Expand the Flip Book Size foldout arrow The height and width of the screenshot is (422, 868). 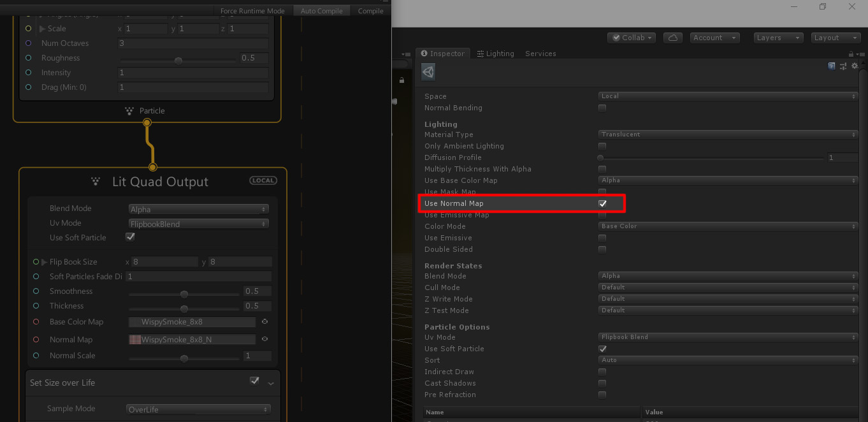pyautogui.click(x=44, y=262)
